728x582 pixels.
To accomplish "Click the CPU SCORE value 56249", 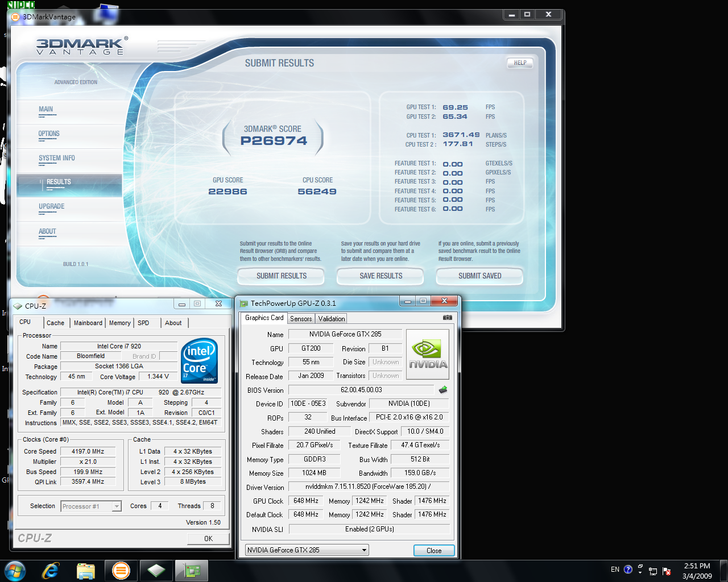I will click(317, 192).
